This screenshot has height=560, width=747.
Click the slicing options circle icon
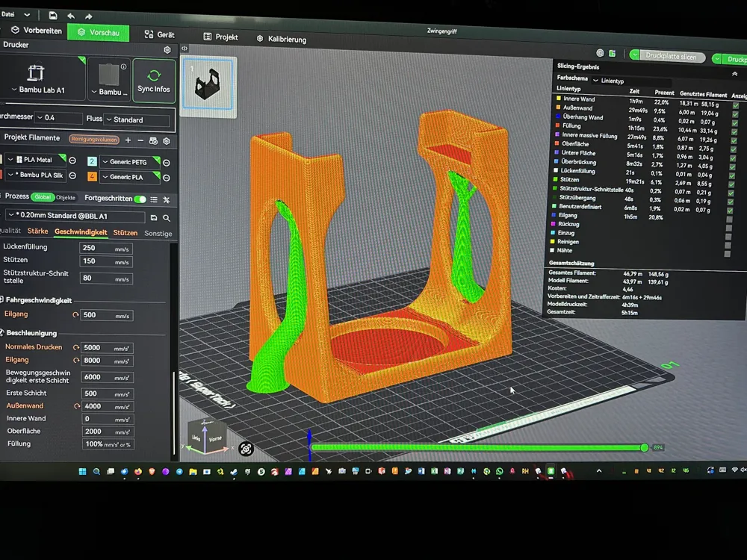[601, 53]
